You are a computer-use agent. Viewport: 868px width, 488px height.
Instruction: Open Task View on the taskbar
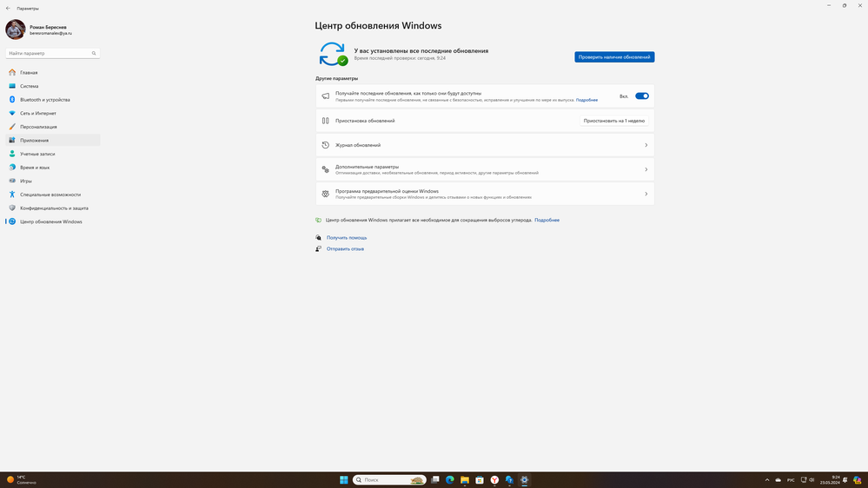(x=435, y=479)
